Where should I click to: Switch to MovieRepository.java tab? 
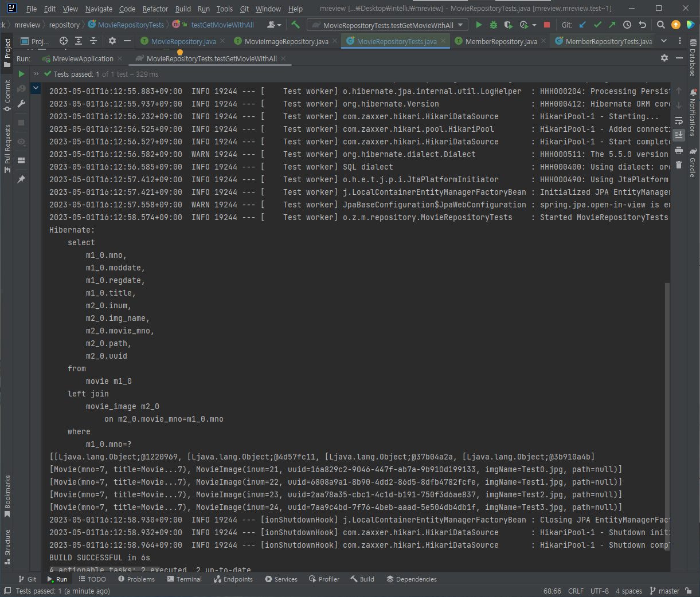(183, 41)
